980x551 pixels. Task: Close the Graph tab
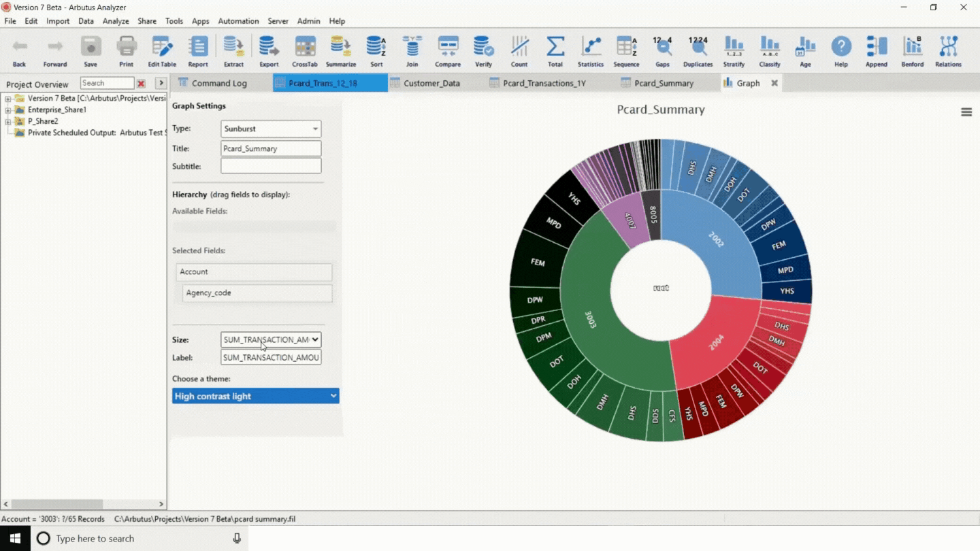[774, 83]
